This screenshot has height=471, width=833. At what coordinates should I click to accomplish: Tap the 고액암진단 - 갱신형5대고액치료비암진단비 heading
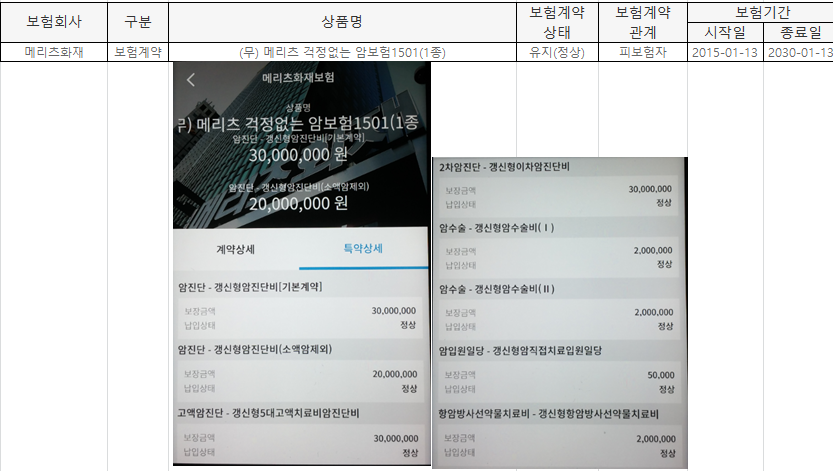click(268, 413)
